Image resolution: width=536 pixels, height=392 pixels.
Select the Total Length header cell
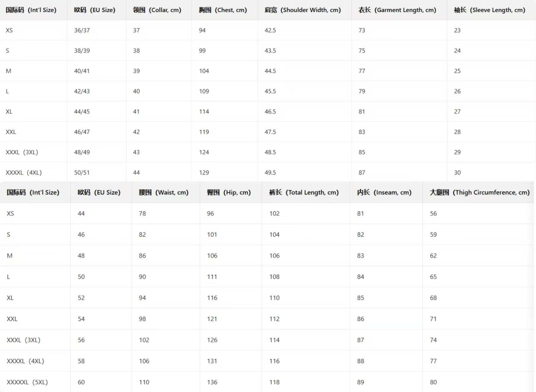pos(304,192)
